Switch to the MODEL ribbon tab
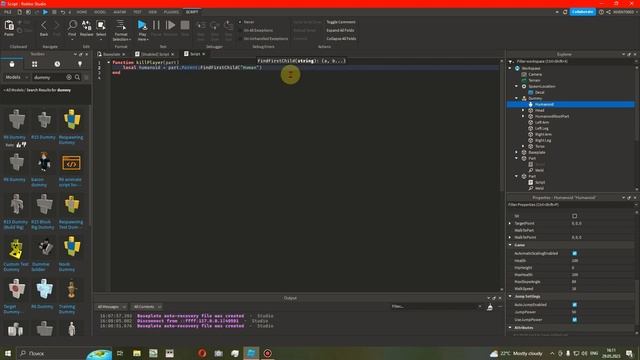640x360 pixels. 100,12
